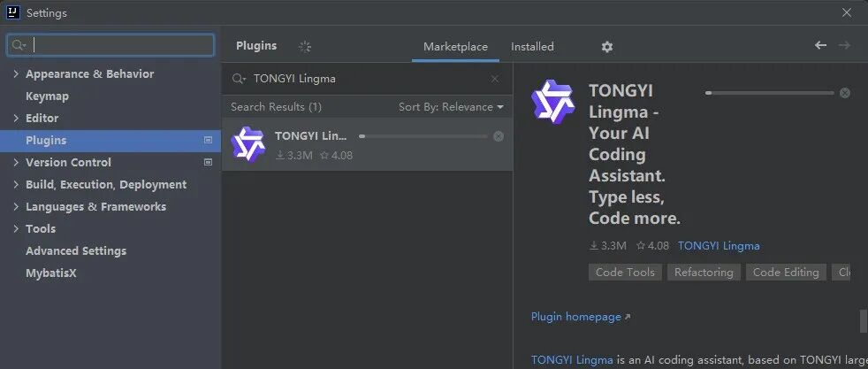The image size is (868, 369).
Task: Open the plugins gear settings menu
Action: pos(607,47)
